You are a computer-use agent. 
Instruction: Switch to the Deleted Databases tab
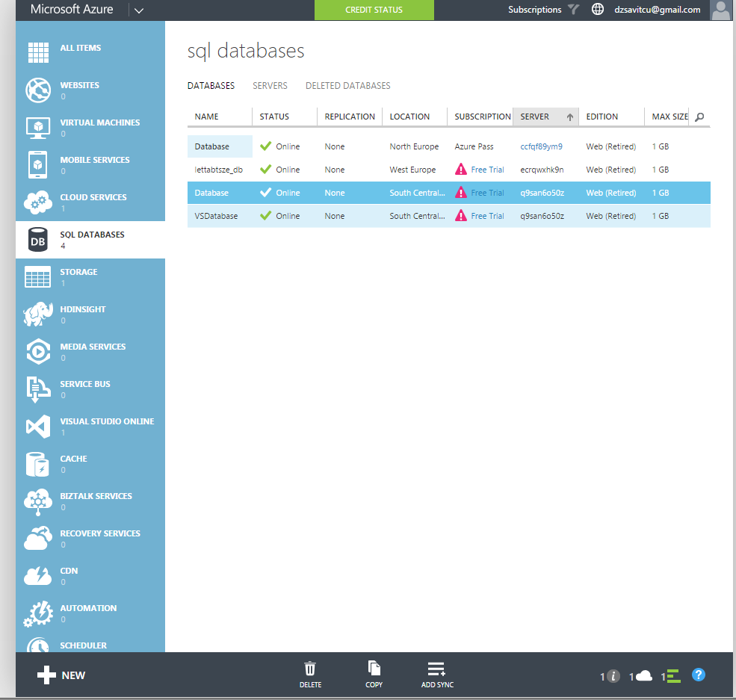(347, 85)
